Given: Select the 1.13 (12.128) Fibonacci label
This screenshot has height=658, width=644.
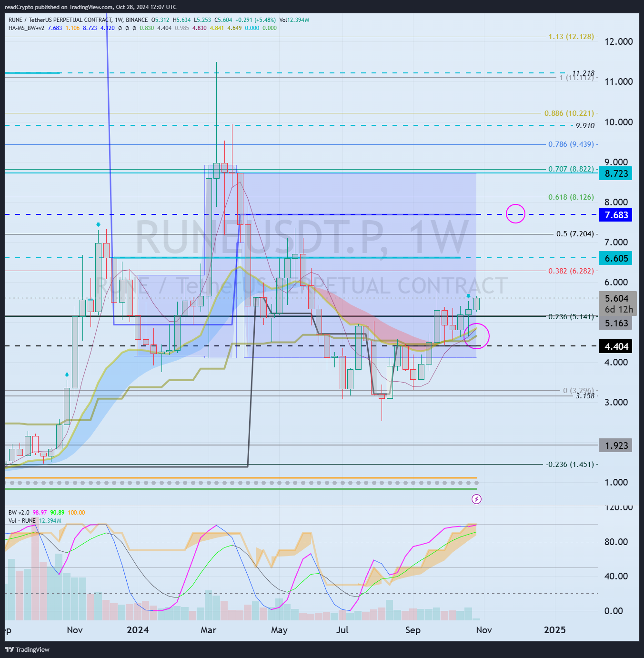Looking at the screenshot, I should click(571, 36).
